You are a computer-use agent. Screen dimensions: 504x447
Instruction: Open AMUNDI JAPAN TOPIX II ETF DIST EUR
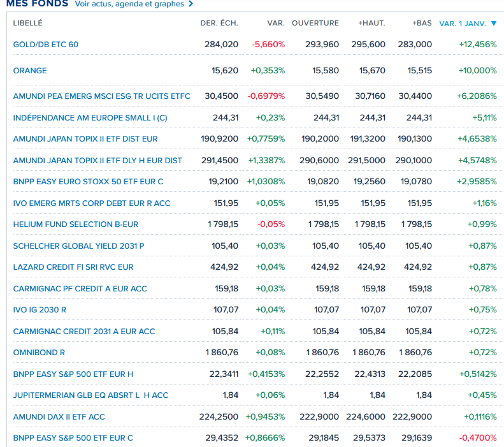(85, 139)
